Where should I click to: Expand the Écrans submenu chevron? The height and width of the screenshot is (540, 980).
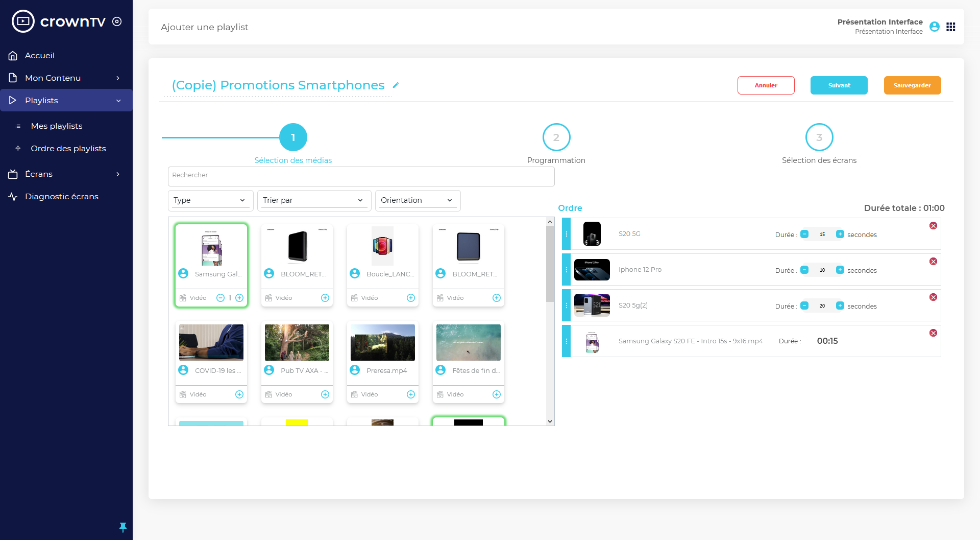[118, 174]
